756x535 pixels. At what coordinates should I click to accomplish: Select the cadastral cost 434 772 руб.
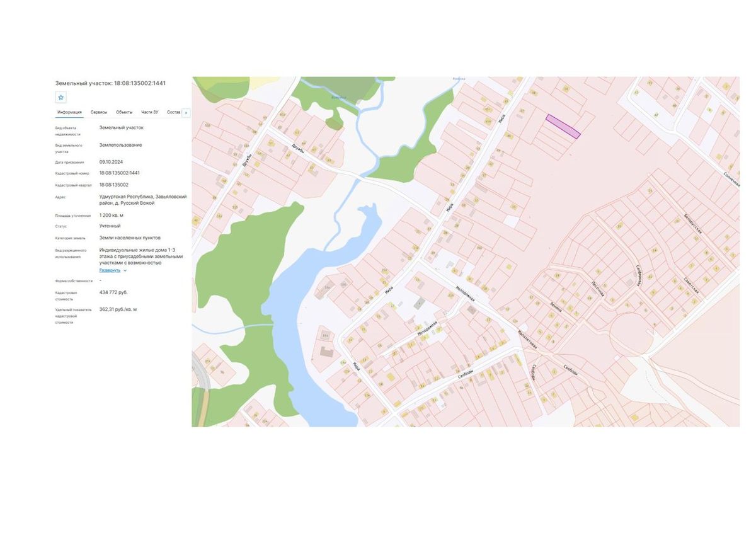[113, 292]
